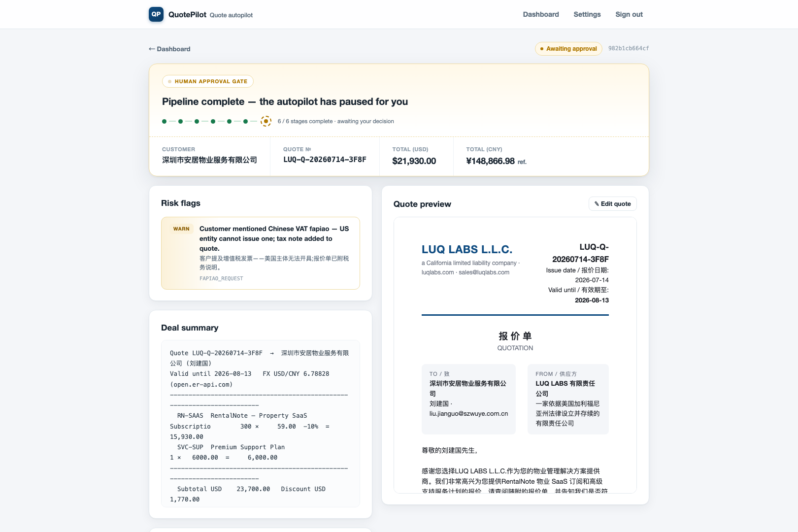Click the WARN tag on risk flag
Screen dimensions: 798x532
click(181, 229)
